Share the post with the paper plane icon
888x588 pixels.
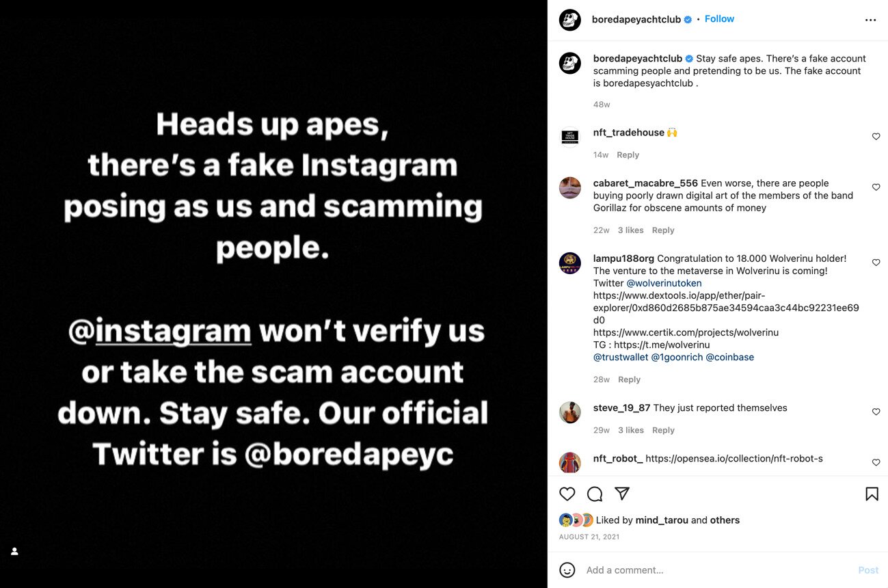[x=622, y=494]
